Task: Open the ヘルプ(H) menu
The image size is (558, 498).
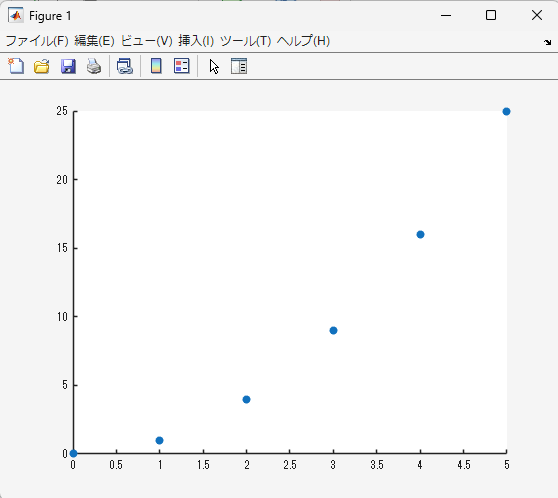Action: (303, 41)
